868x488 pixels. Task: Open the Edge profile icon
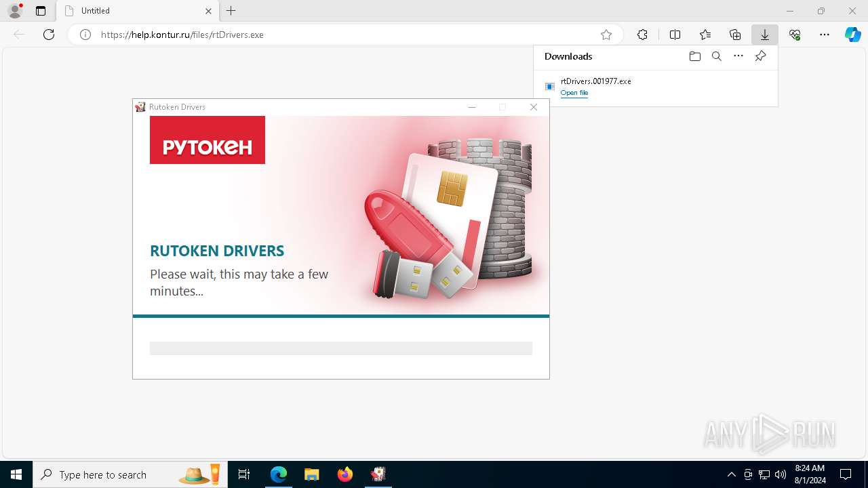pyautogui.click(x=15, y=11)
